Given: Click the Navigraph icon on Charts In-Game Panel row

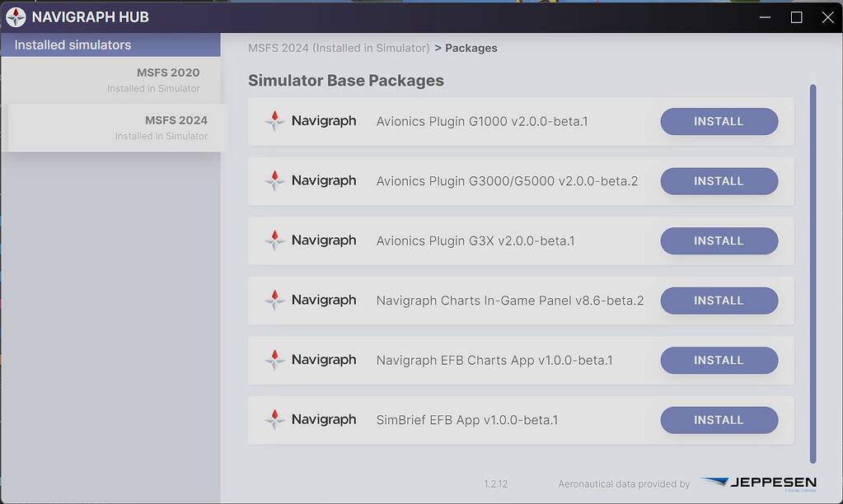Looking at the screenshot, I should tap(274, 300).
